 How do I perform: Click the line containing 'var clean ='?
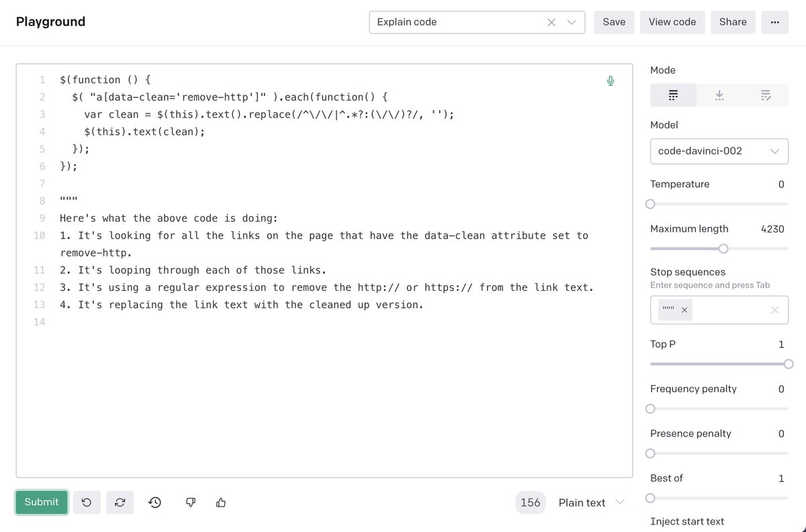(269, 114)
